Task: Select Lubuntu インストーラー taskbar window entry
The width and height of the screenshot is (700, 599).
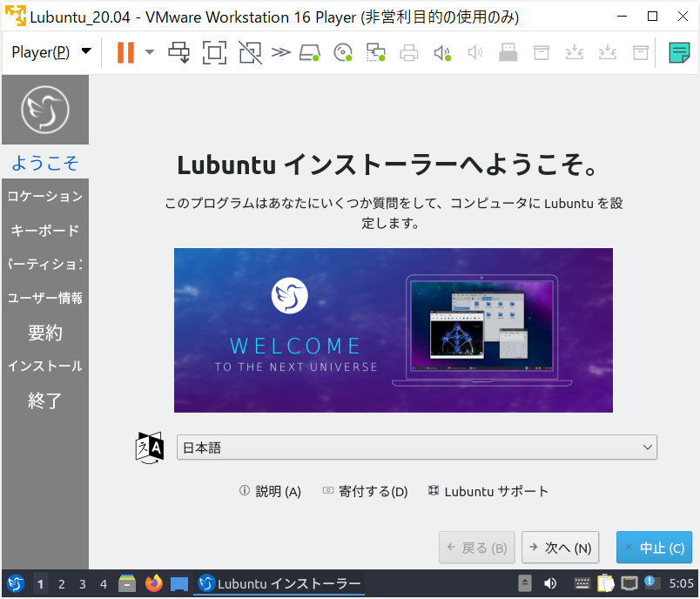Action: [279, 583]
